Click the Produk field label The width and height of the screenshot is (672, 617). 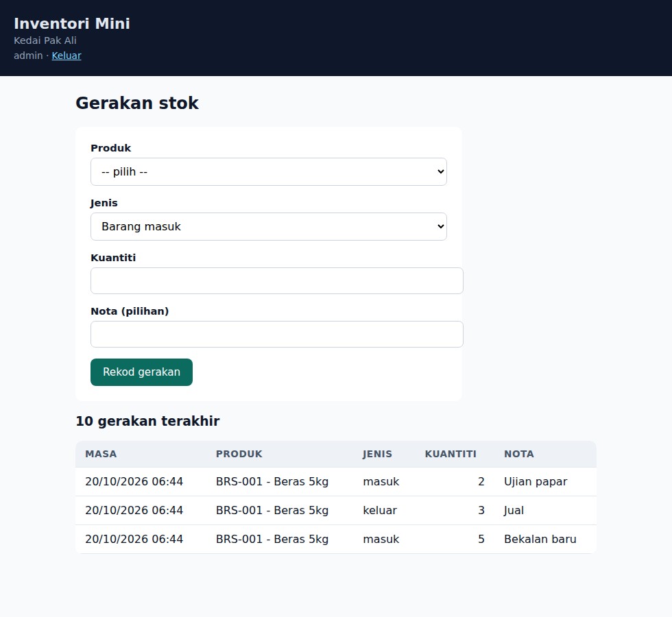[x=110, y=148]
